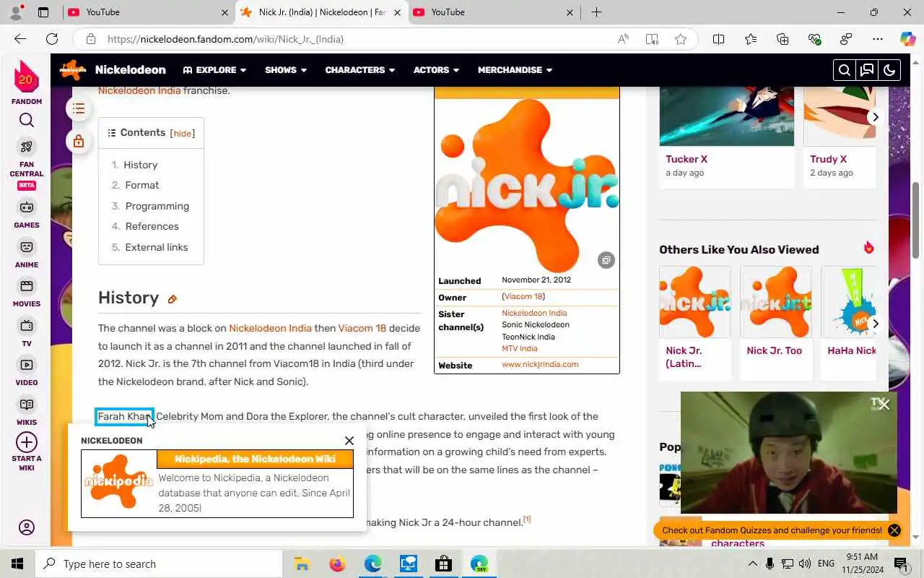The image size is (924, 578).
Task: Open Edge settings and more menu
Action: [x=877, y=39]
